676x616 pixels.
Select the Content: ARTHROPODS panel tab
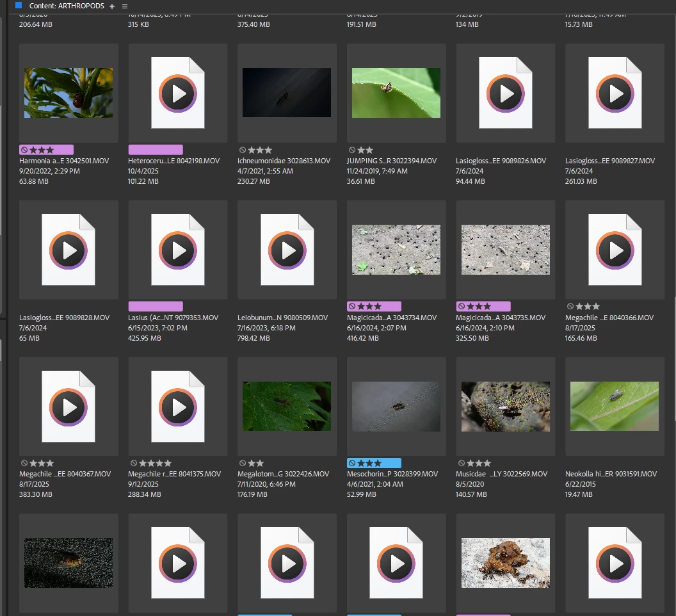coord(67,6)
